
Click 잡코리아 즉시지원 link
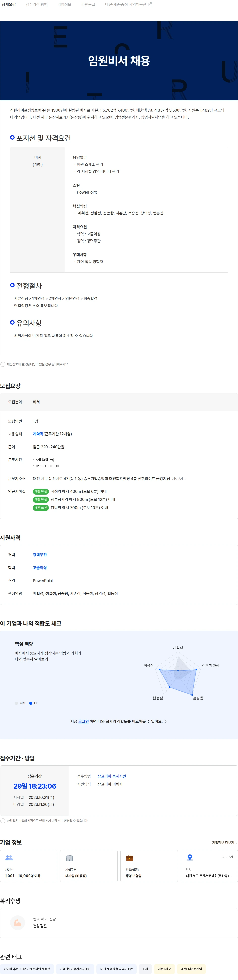112,776
